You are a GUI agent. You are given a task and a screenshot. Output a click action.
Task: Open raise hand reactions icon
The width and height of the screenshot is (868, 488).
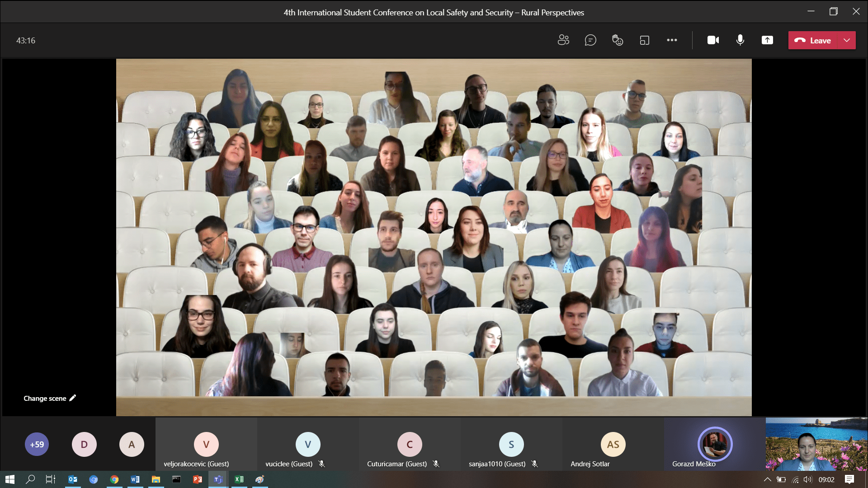(x=618, y=40)
